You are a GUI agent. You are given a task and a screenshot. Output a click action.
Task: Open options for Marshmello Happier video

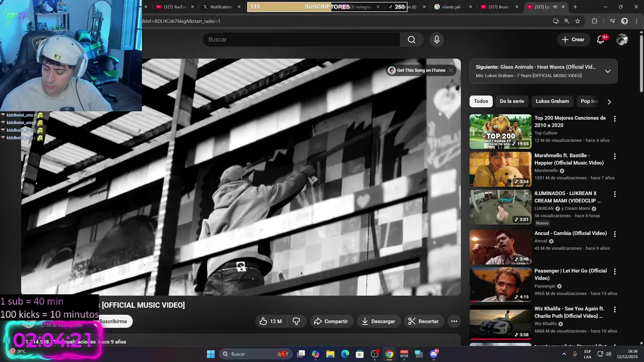pos(614,156)
